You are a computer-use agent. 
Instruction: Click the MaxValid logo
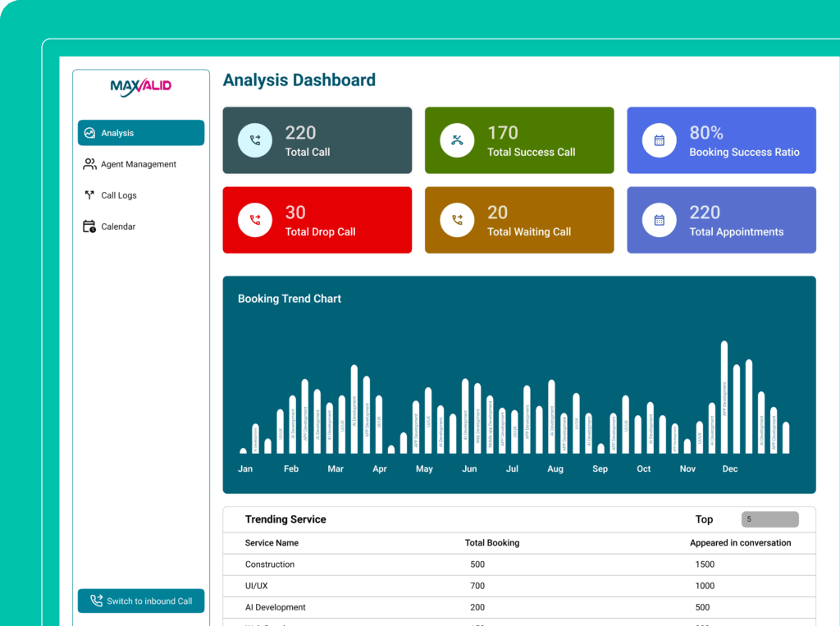pos(140,86)
